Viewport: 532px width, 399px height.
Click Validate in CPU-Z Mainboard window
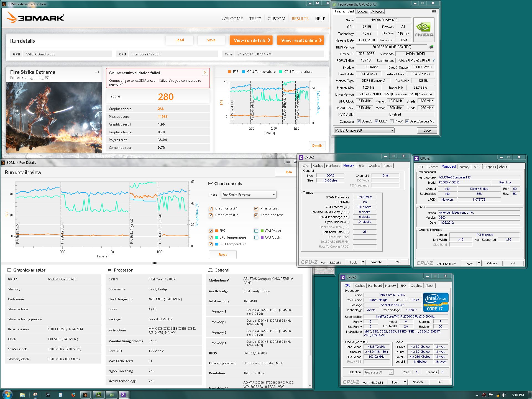click(492, 263)
